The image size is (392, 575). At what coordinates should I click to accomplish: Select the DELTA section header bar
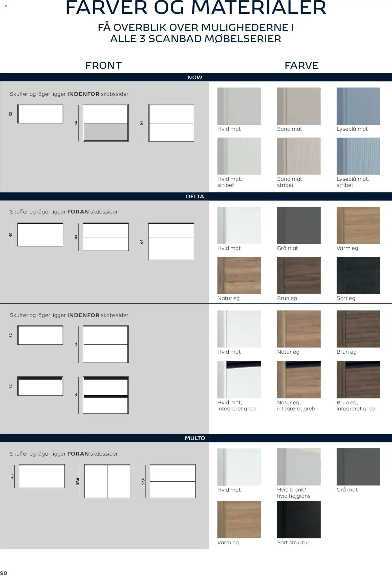point(196,197)
